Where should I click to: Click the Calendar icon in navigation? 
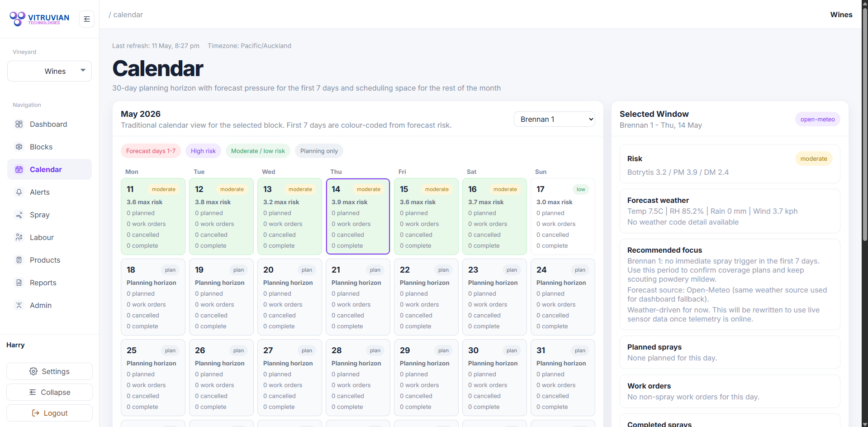tap(19, 169)
